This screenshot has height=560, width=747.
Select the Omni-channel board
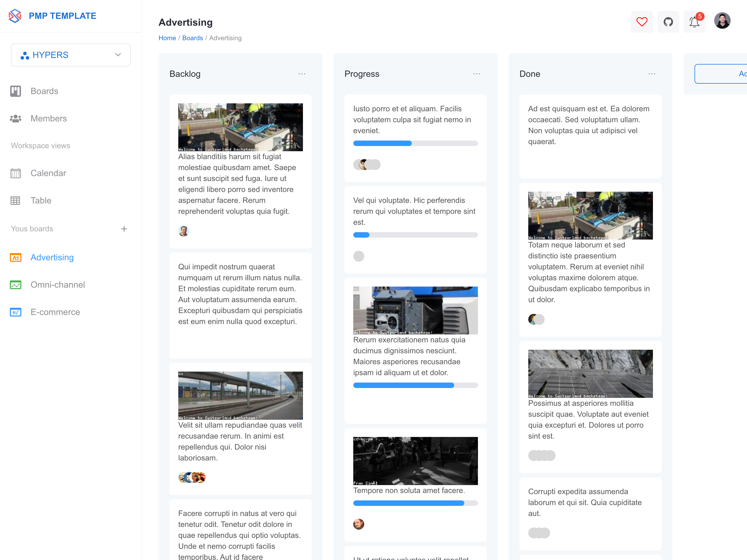(x=57, y=285)
